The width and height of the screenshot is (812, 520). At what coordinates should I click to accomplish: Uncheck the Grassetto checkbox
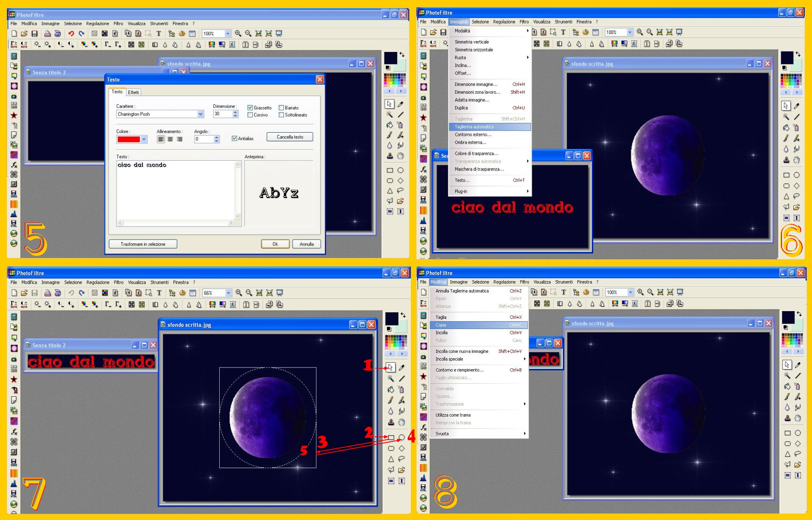click(x=250, y=108)
